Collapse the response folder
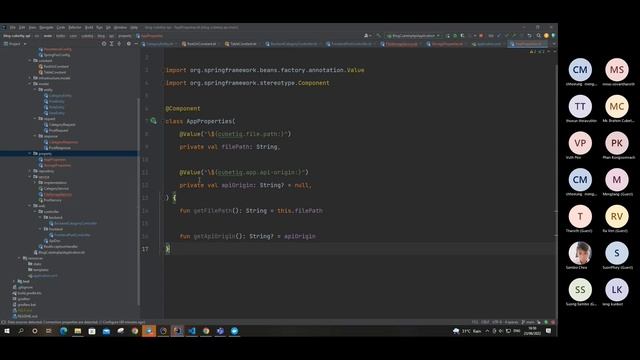 point(35,136)
